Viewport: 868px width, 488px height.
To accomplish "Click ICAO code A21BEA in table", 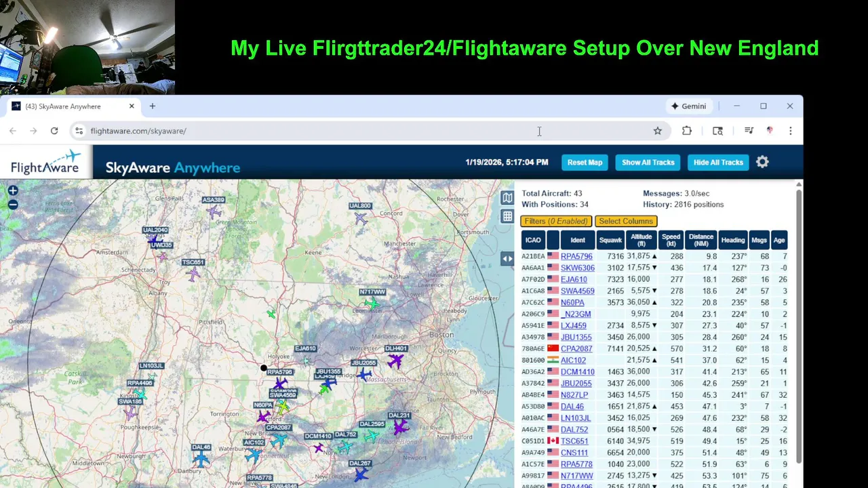I will (533, 256).
